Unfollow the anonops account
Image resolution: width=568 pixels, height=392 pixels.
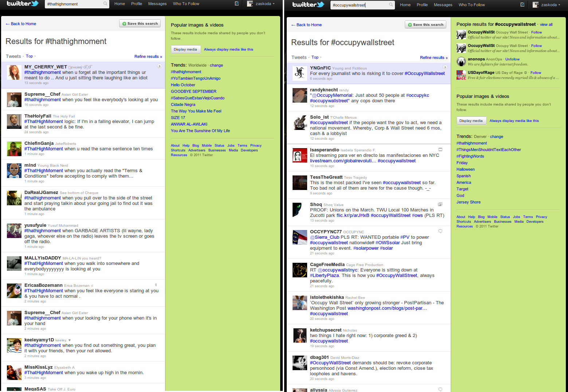(512, 59)
